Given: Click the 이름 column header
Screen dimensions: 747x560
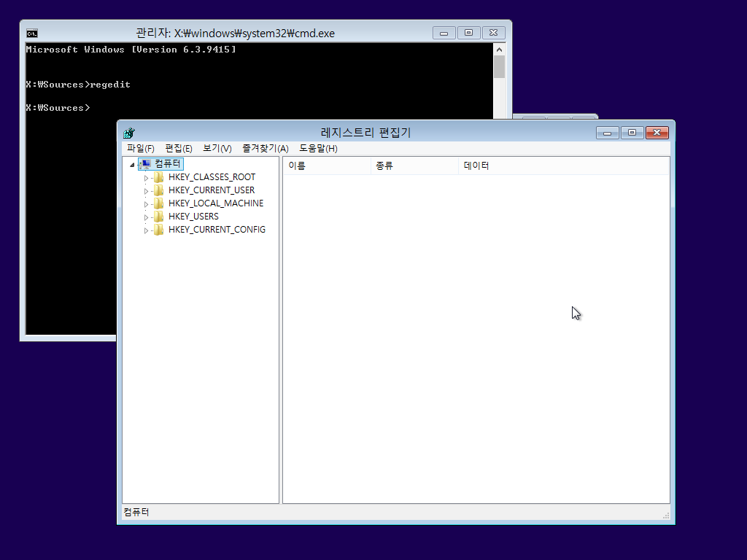Looking at the screenshot, I should (327, 166).
